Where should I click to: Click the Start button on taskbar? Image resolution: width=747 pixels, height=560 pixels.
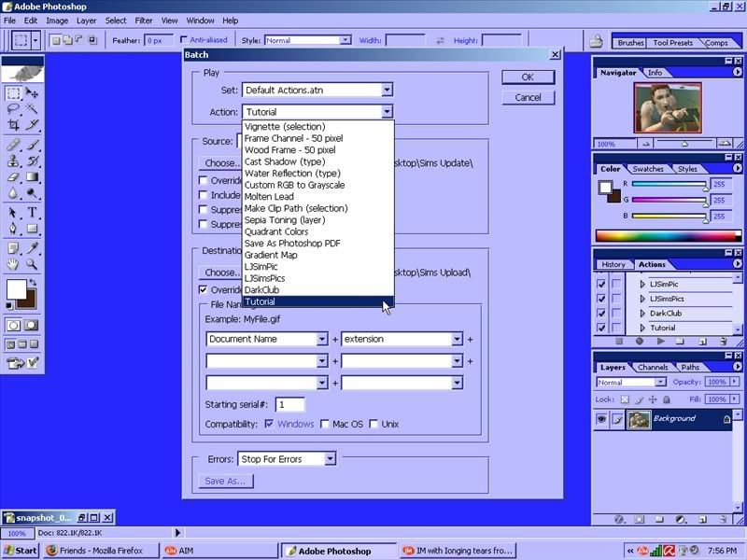point(20,551)
